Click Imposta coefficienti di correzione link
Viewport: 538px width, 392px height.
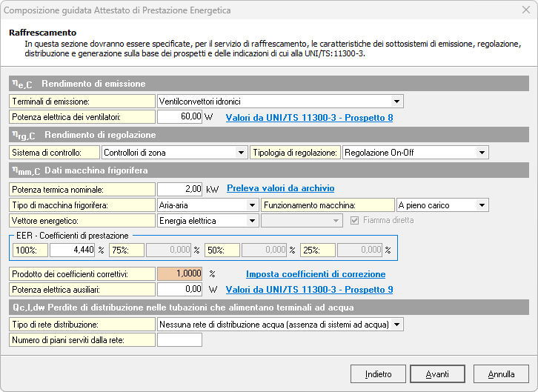click(x=315, y=273)
